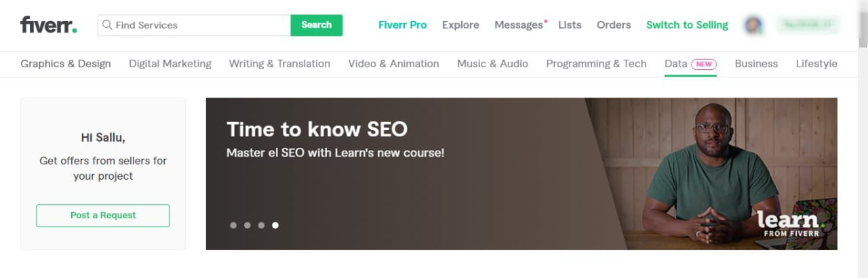Click the Post a Request button
This screenshot has height=278, width=868.
click(103, 216)
